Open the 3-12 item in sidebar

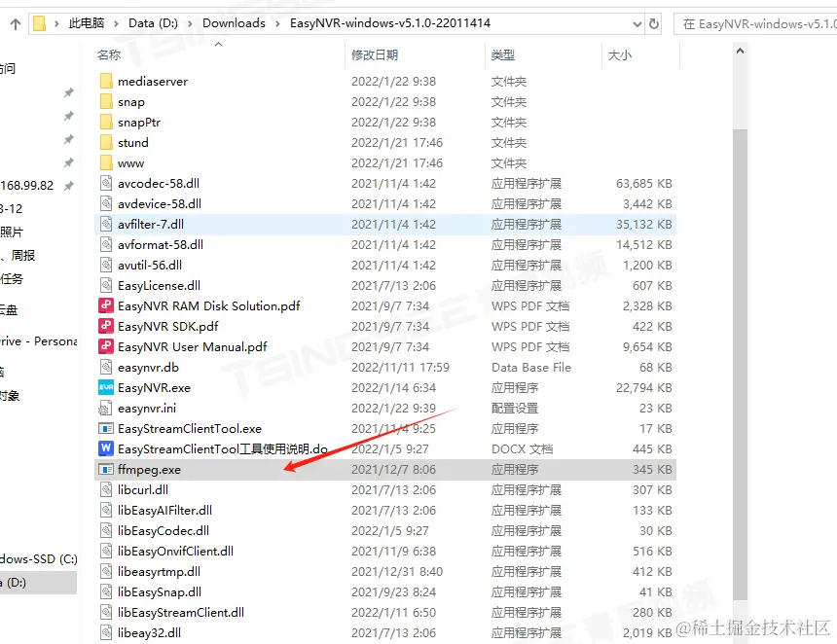point(12,208)
